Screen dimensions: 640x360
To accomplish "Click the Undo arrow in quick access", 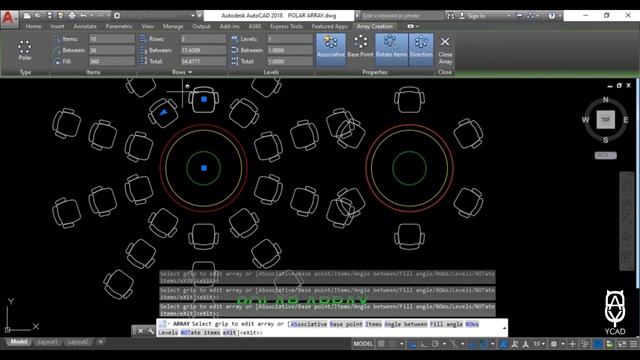I will (x=83, y=16).
